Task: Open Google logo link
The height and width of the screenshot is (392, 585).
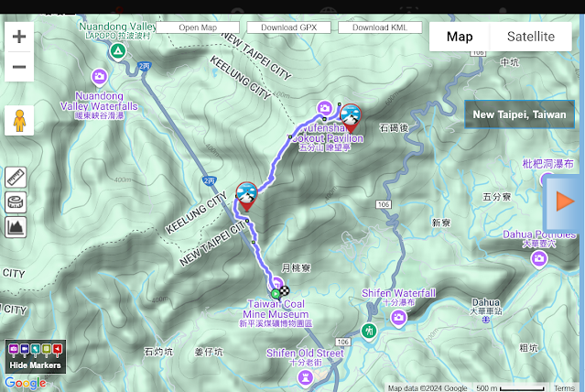Action: pos(26,383)
